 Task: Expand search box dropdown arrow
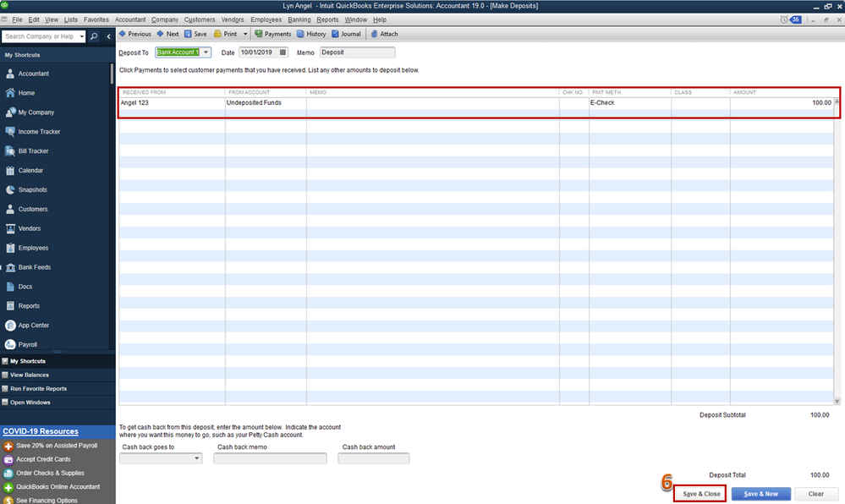click(x=82, y=36)
